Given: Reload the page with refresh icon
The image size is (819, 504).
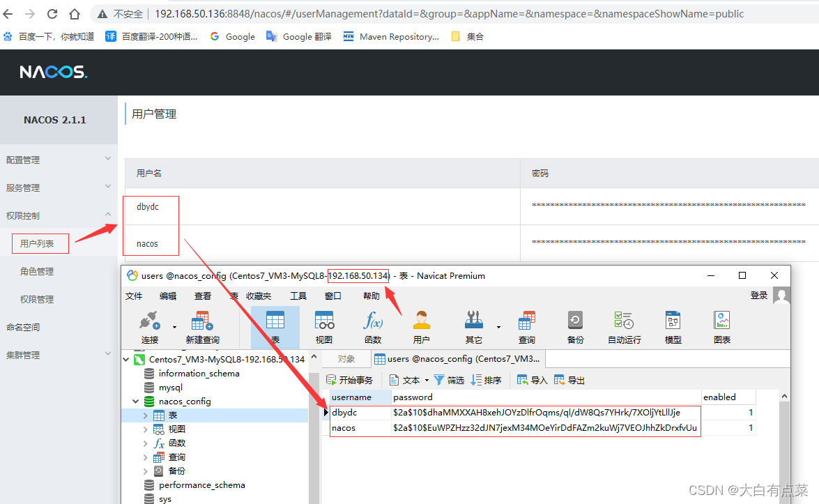Looking at the screenshot, I should pos(52,14).
